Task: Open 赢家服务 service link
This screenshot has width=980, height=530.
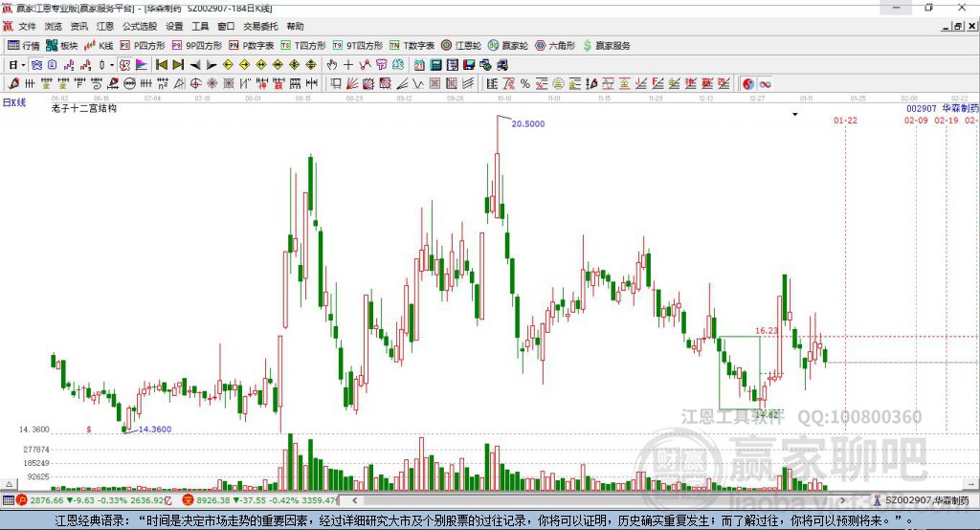Action: [x=607, y=46]
